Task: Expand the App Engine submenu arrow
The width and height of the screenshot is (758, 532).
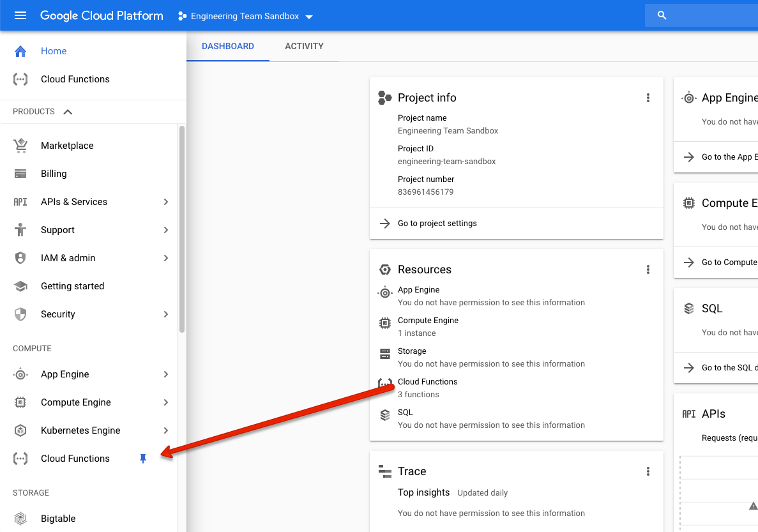Action: 166,374
